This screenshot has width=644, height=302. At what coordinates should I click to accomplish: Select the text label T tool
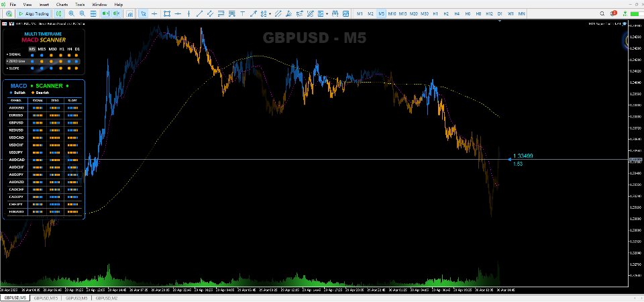click(242, 13)
